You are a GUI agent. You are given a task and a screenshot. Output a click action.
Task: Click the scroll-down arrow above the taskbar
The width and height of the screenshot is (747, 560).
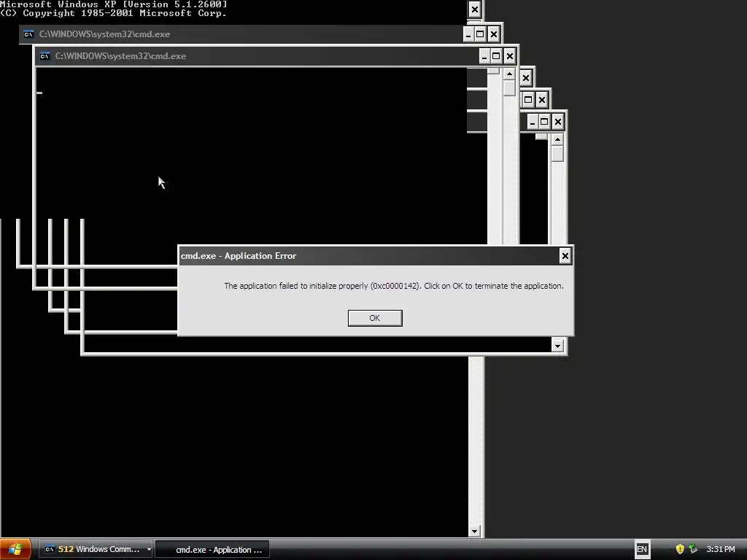point(474,531)
